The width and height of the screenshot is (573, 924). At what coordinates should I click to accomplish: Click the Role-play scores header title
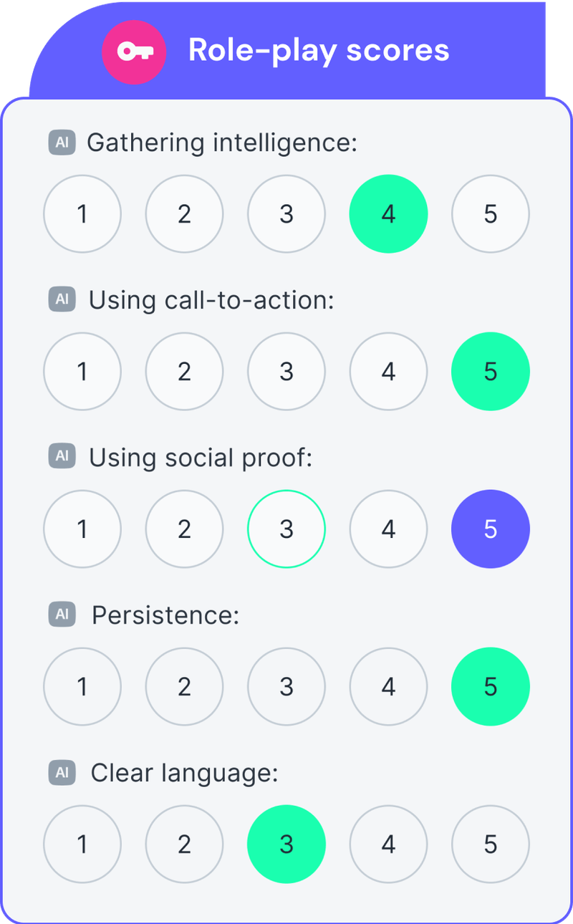click(318, 50)
